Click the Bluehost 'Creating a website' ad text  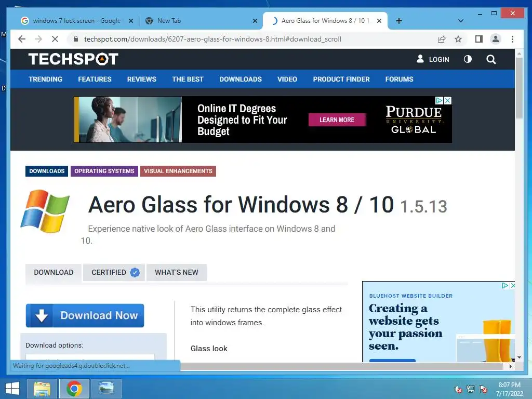405,327
